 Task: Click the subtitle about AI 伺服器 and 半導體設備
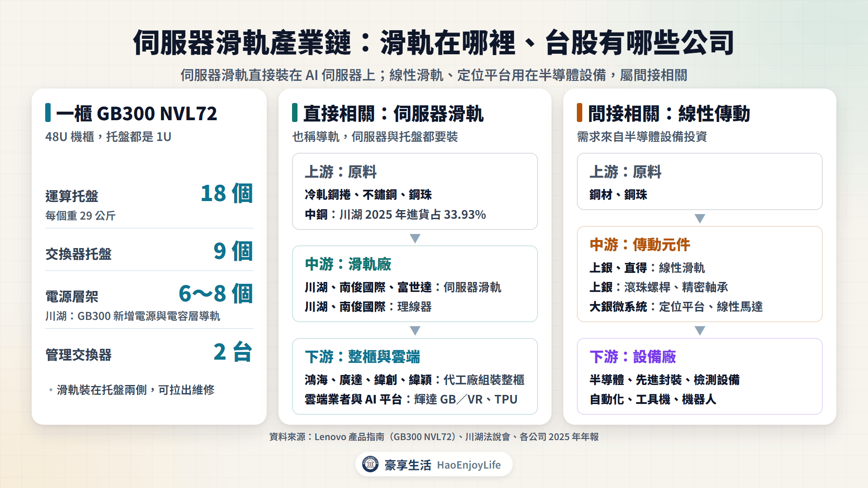[434, 75]
